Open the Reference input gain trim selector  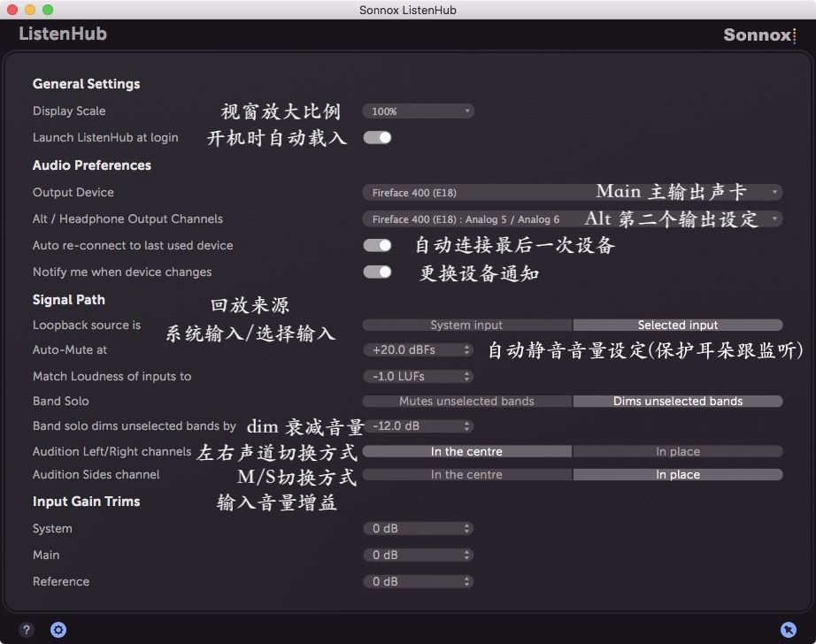point(419,581)
